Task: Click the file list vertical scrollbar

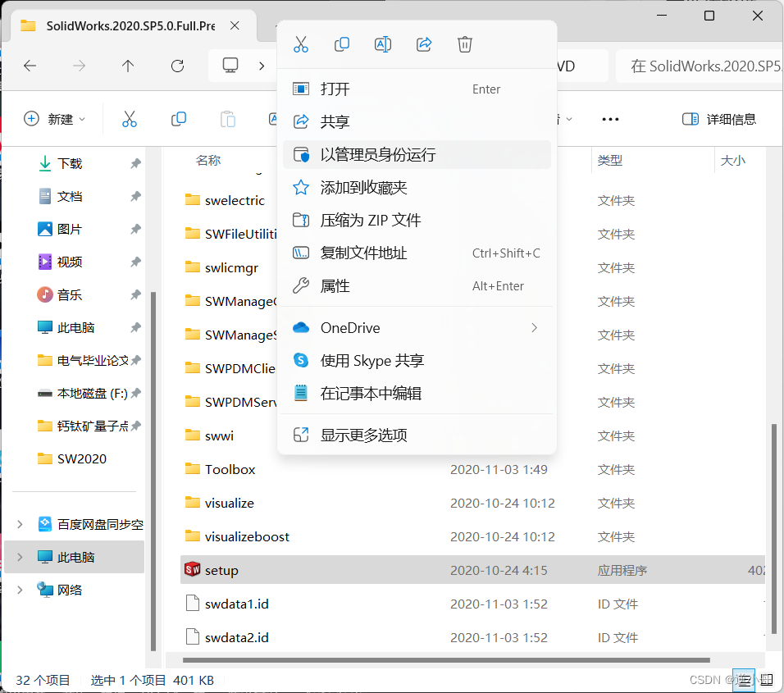Action: click(x=774, y=530)
